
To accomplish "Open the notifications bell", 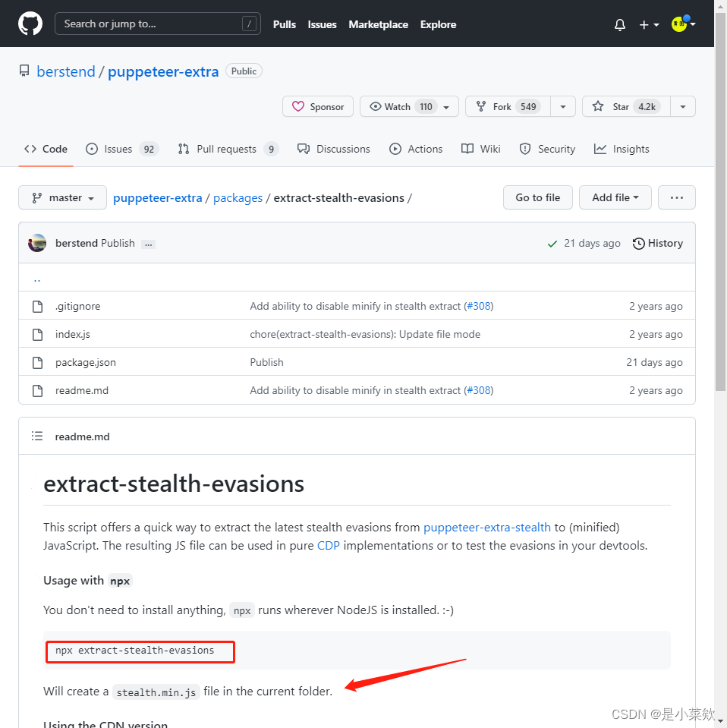I will (x=620, y=24).
